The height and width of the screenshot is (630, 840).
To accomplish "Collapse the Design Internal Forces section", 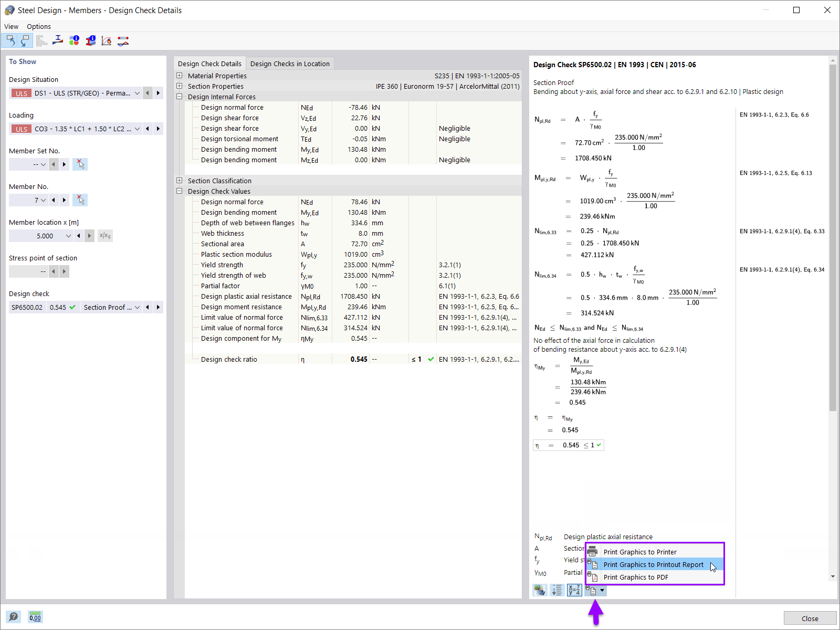I will point(180,97).
